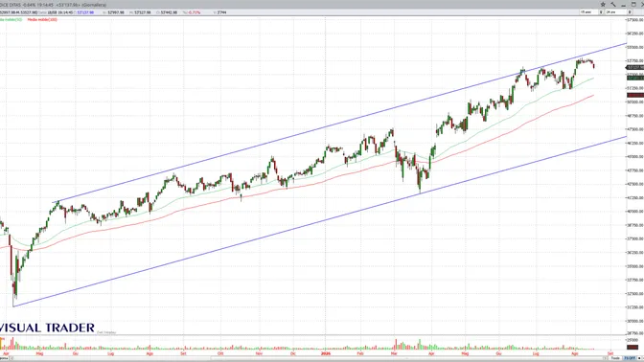Viewport: 644px width, 362px height.
Task: Toggle the IN-OFF switch in bottom bar
Action: (x=630, y=358)
